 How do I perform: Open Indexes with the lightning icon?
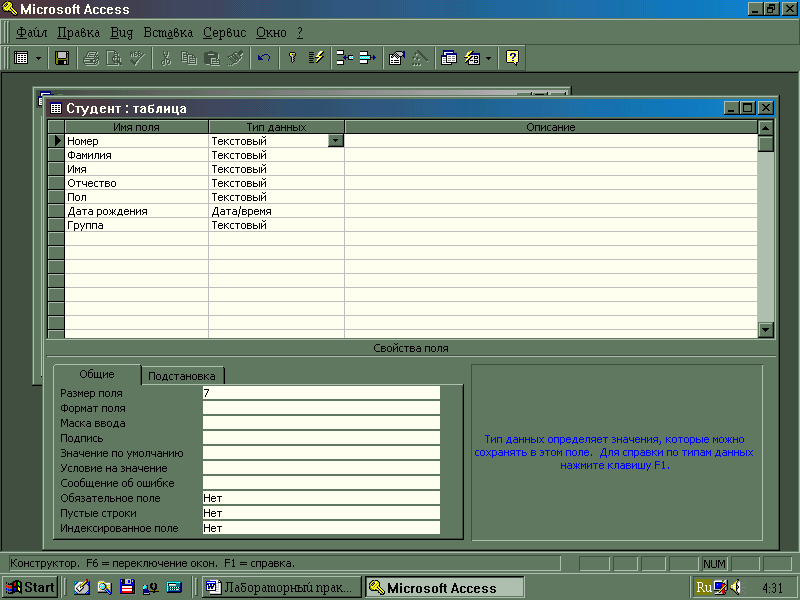[x=316, y=58]
